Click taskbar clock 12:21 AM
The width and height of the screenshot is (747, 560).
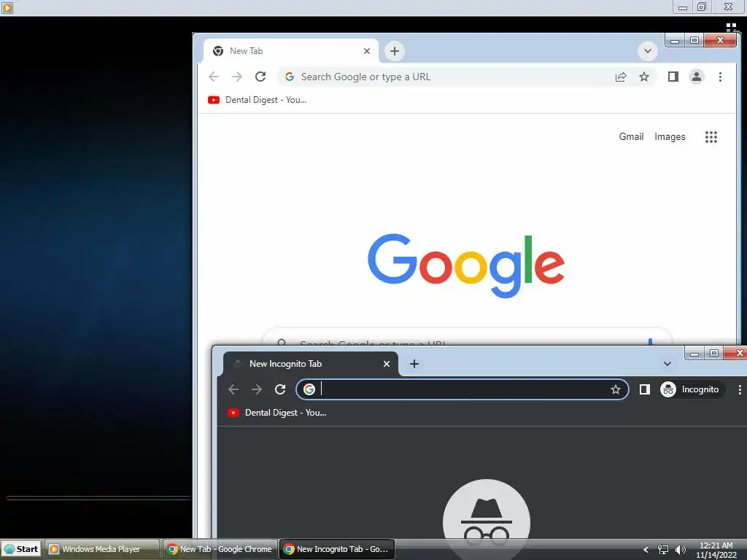716,545
